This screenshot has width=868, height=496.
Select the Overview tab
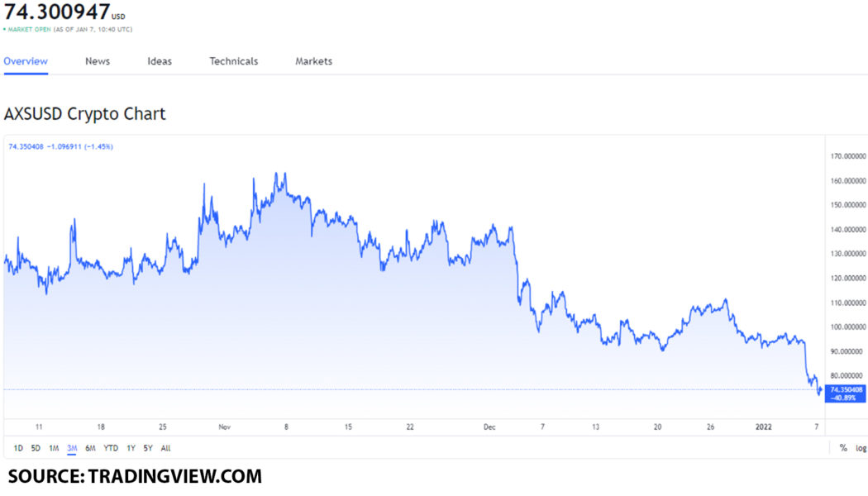26,60
